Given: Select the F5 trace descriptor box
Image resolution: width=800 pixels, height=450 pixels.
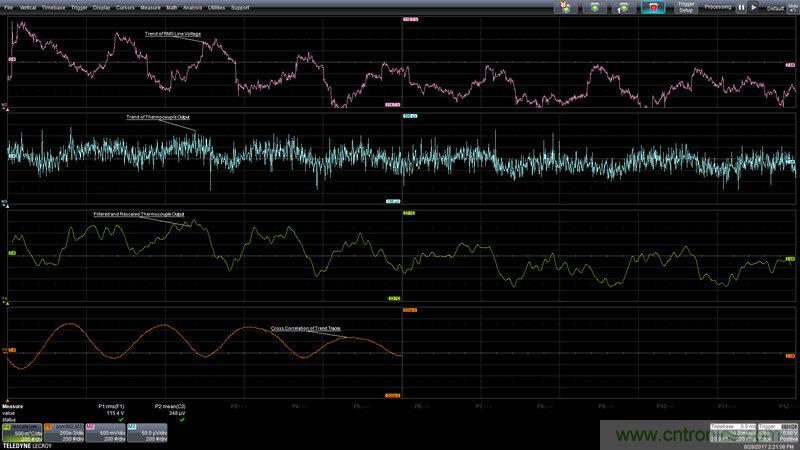Looking at the screenshot, I should (61, 432).
